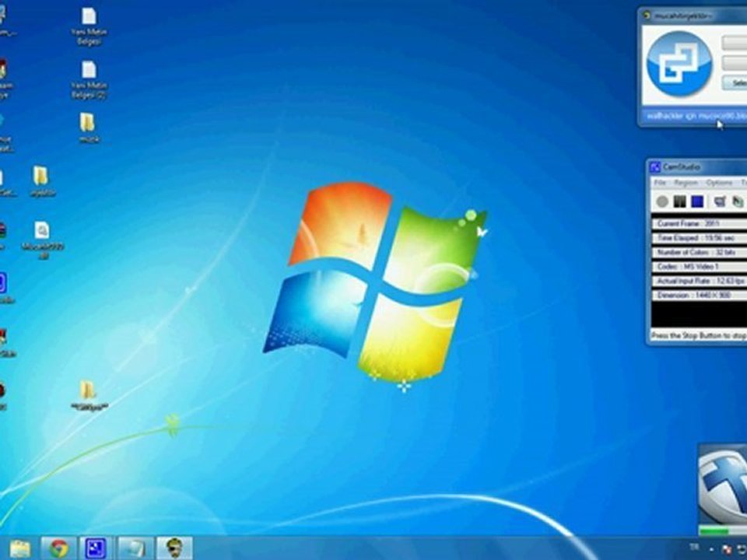Select the folder icon left of Windows logo
Image resolution: width=747 pixels, height=560 pixels.
coord(41,181)
